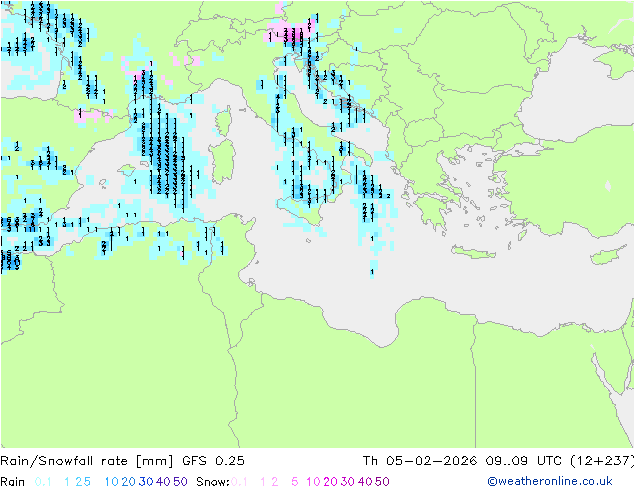Screen dimensions: 634x490
Task: Select the Snow 10 legend value
Action: [313, 482]
